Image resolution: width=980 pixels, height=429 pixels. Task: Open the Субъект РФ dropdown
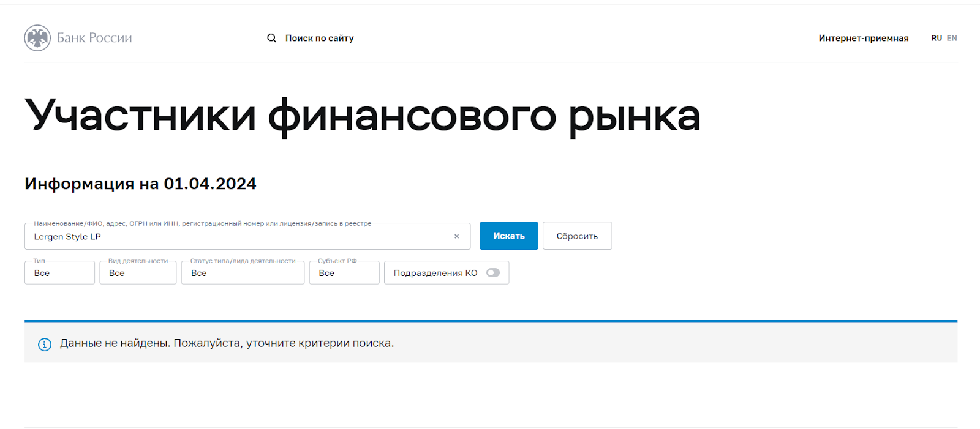coord(344,273)
